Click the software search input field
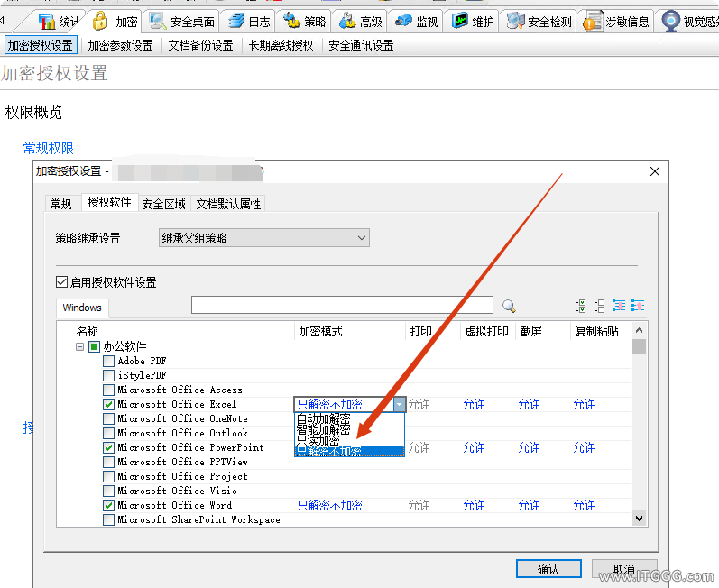Image resolution: width=719 pixels, height=588 pixels. click(342, 305)
